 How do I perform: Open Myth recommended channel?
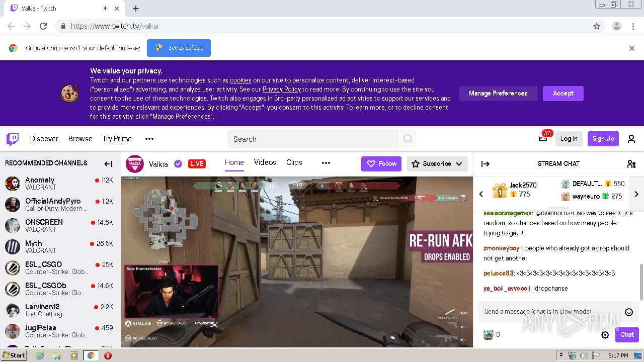click(x=60, y=247)
